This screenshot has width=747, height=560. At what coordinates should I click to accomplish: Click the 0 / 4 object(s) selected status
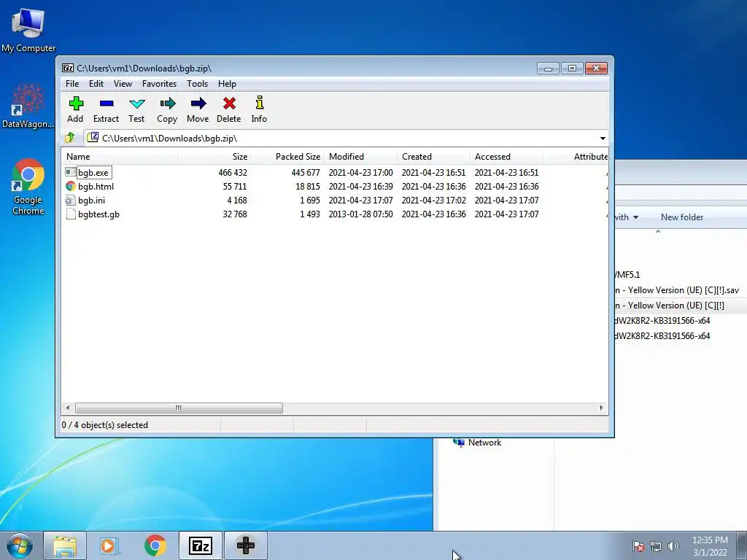(x=105, y=425)
